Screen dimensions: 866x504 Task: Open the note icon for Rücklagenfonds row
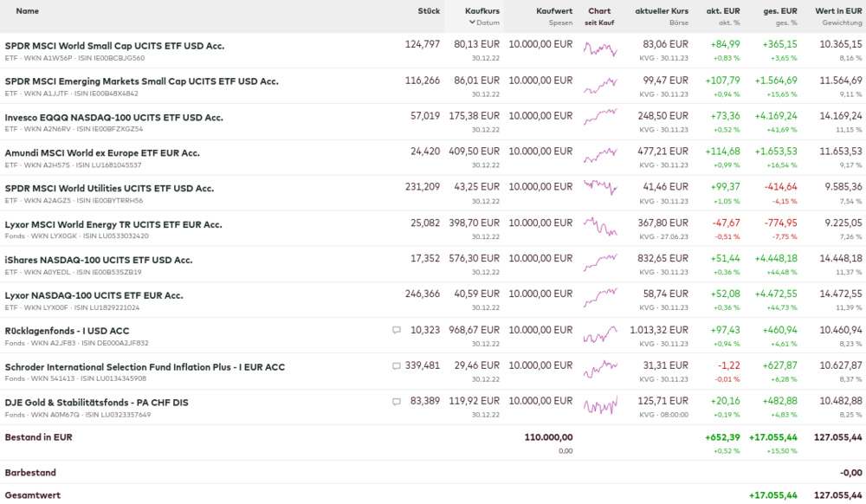click(x=397, y=330)
